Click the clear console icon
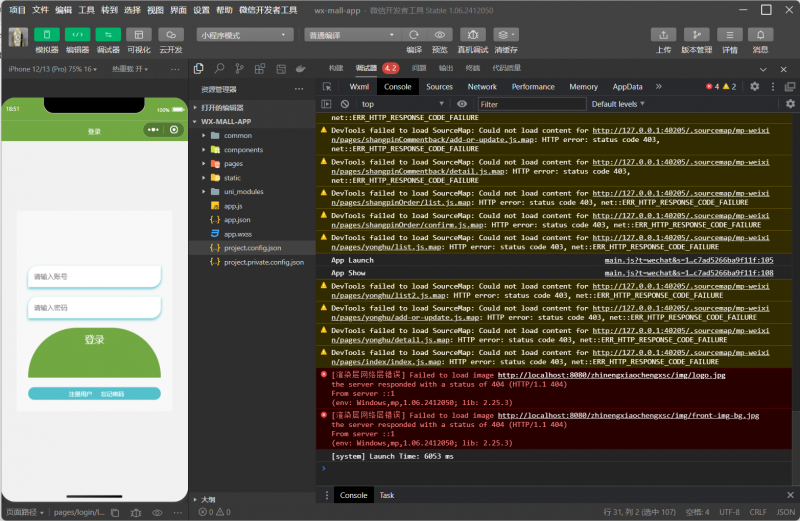Image resolution: width=800 pixels, height=521 pixels. click(345, 104)
